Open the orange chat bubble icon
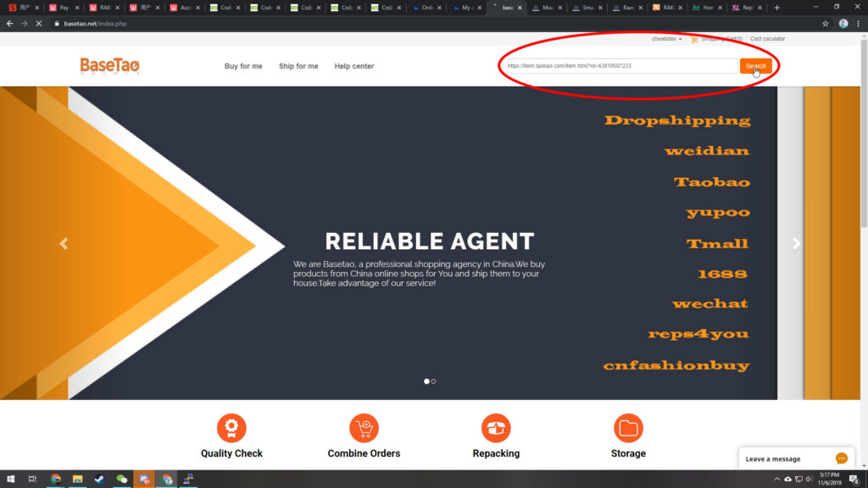Viewport: 868px width, 488px height. [842, 458]
